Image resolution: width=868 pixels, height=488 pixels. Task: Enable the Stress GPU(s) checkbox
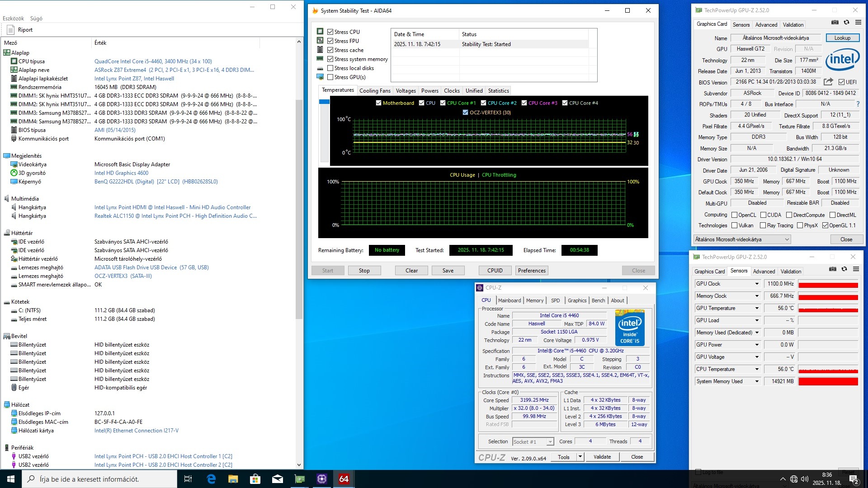point(330,77)
